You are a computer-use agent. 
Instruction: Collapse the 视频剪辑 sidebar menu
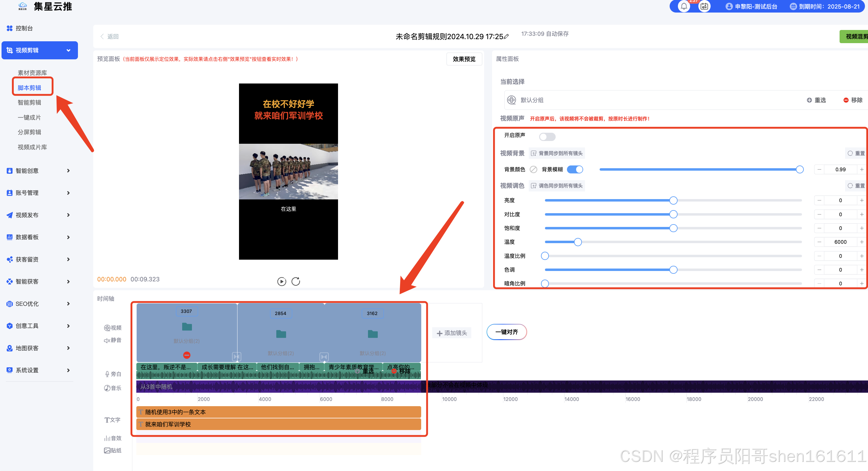pos(40,50)
